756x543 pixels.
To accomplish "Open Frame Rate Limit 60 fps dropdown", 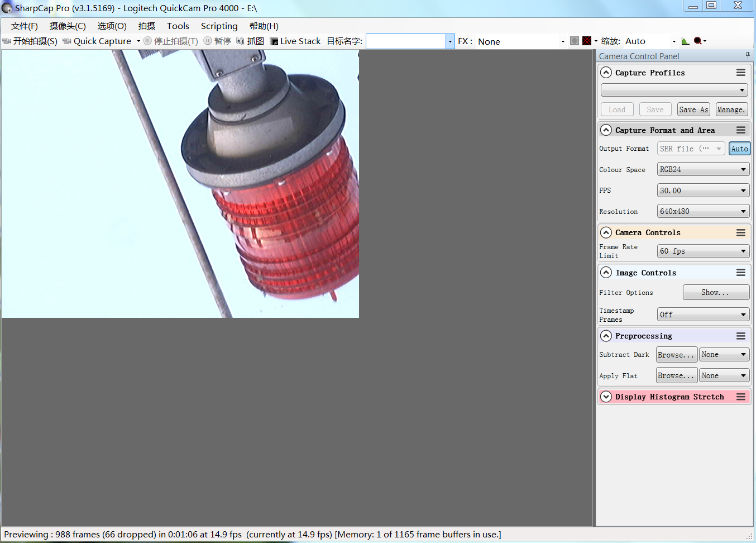I will [704, 251].
